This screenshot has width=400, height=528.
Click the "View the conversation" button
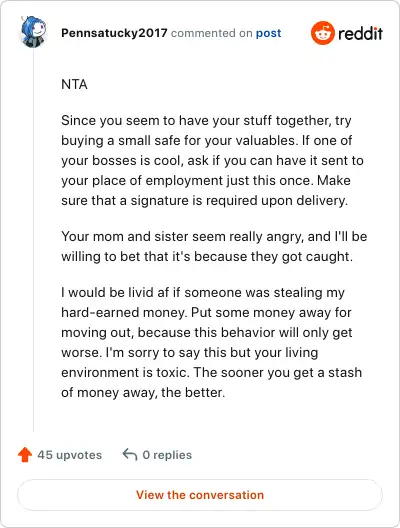coord(200,495)
